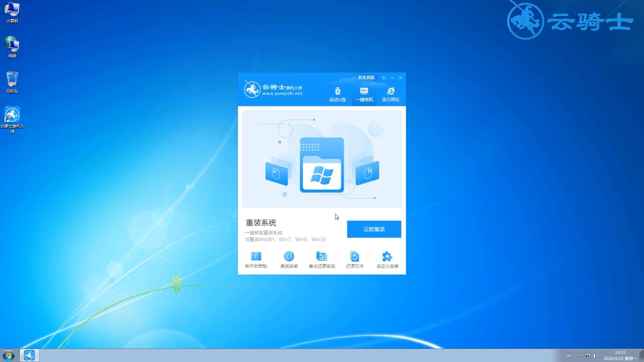
Task: Select the 云骑士装机大师 desktop shortcut
Action: pyautogui.click(x=12, y=120)
